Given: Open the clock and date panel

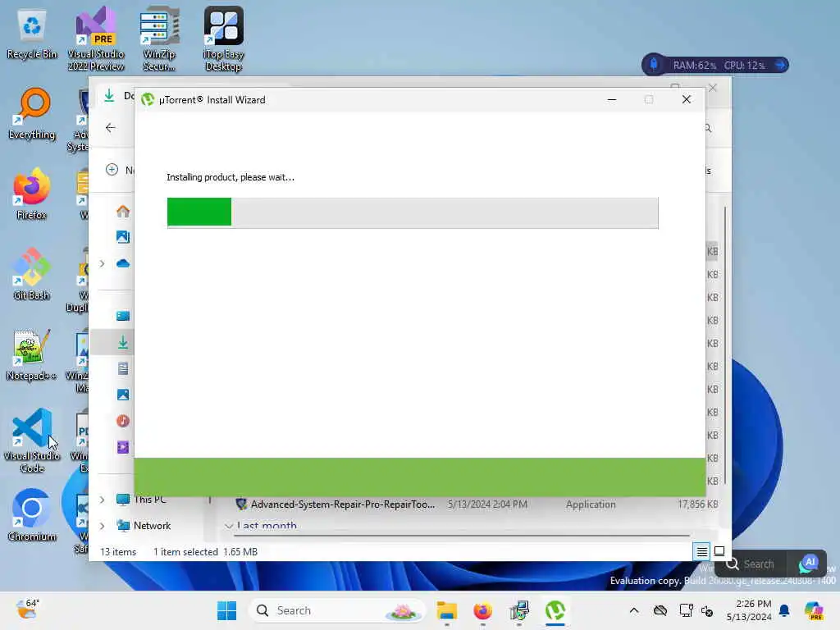Looking at the screenshot, I should coord(749,610).
